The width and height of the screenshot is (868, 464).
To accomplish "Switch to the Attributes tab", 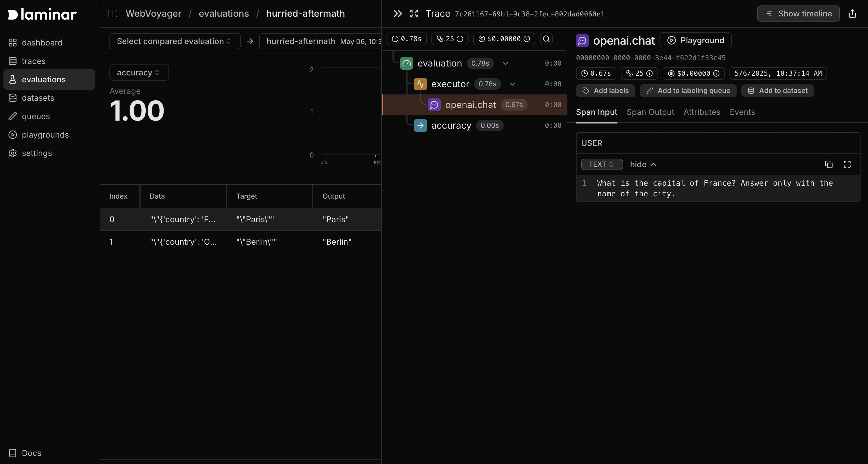I will [702, 112].
